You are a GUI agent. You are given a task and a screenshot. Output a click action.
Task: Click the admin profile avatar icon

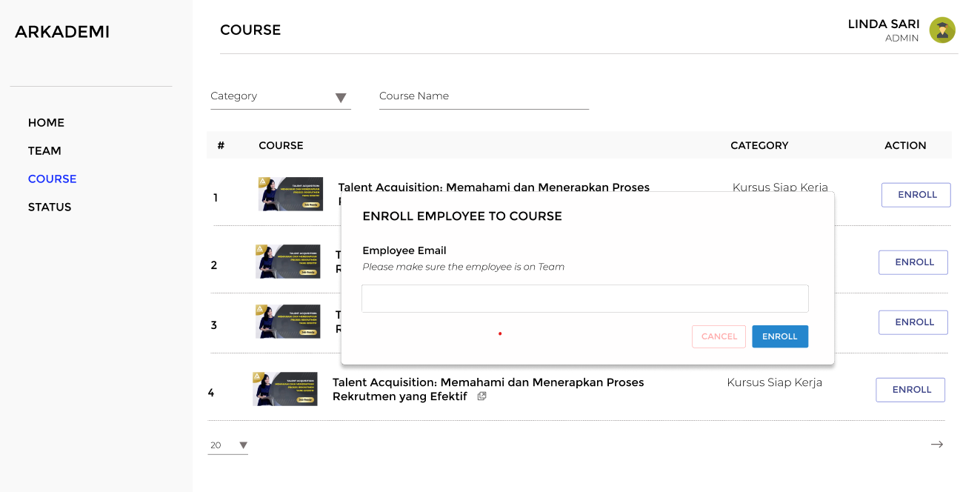point(941,30)
